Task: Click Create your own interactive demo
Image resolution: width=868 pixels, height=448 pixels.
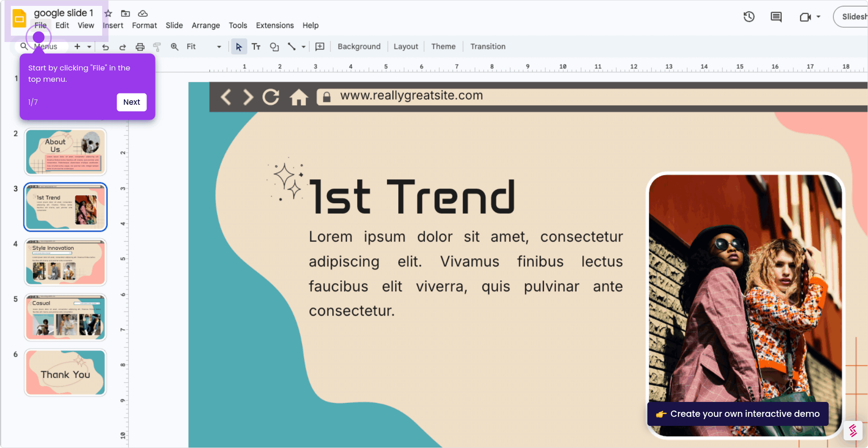Action: [738, 414]
